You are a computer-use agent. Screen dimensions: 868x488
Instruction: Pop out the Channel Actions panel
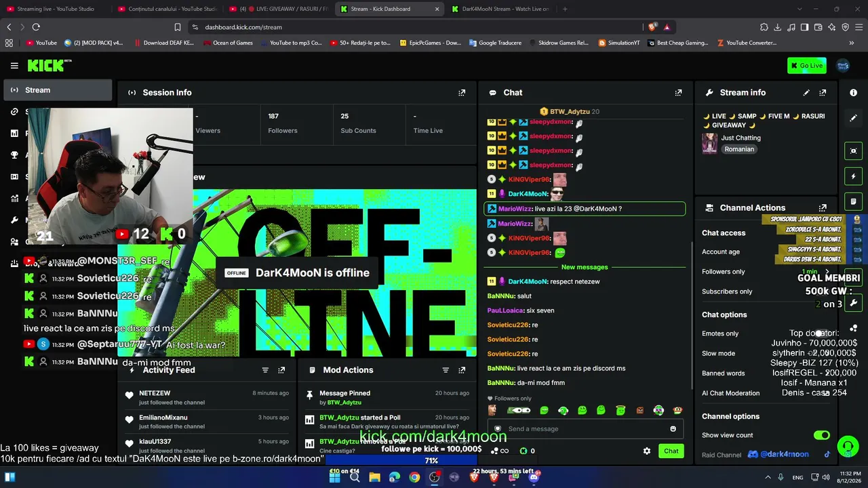(x=823, y=208)
